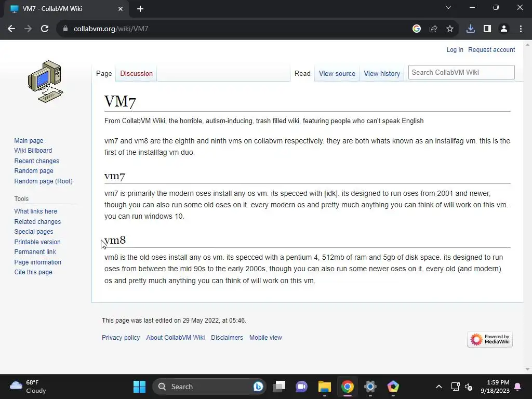Open the Bing chat icon in taskbar search
Screen dimensions: 532x399
(x=258, y=387)
